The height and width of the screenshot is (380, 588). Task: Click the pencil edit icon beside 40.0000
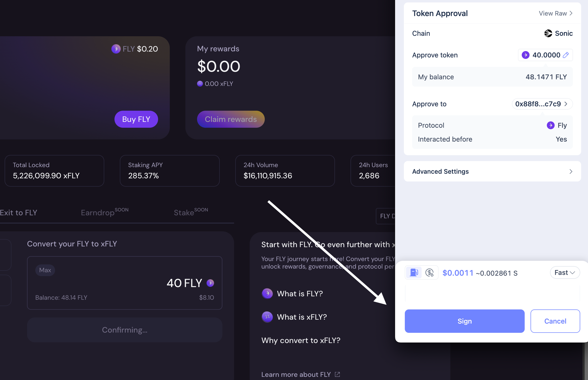[x=566, y=55]
